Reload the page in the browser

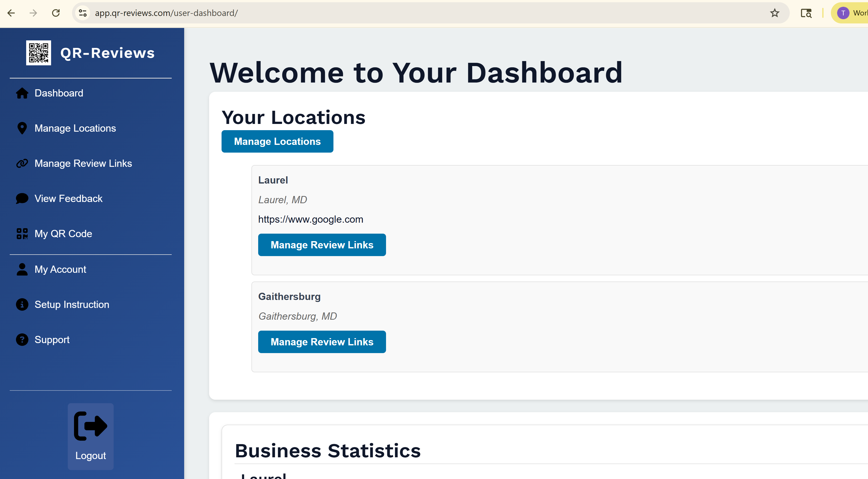(56, 13)
